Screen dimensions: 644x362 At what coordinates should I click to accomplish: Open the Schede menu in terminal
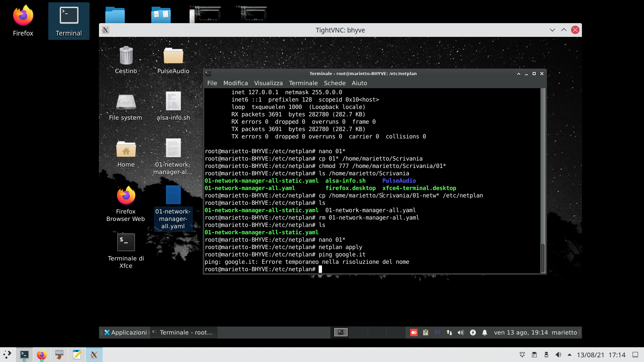[334, 83]
